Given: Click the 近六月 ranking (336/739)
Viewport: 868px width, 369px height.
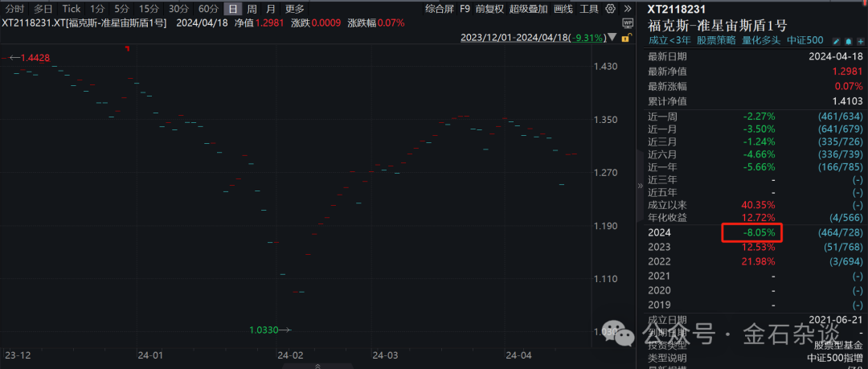Looking at the screenshot, I should point(840,154).
